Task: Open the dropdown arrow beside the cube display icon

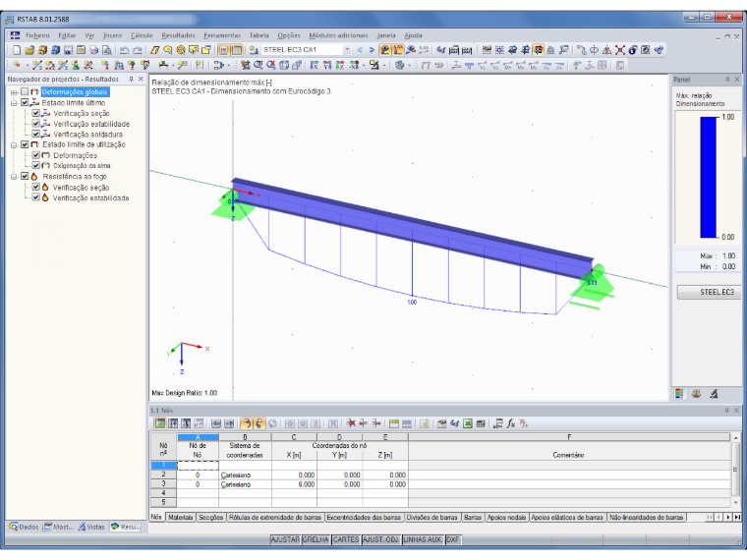Action: click(x=409, y=66)
